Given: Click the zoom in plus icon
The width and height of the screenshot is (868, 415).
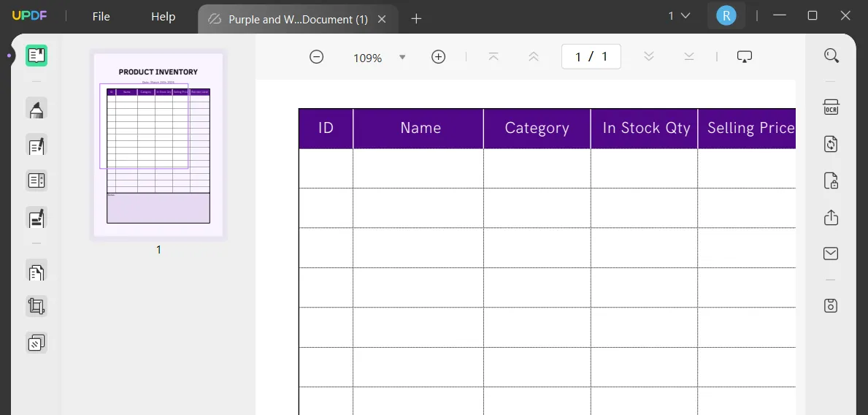Looking at the screenshot, I should click(x=439, y=56).
